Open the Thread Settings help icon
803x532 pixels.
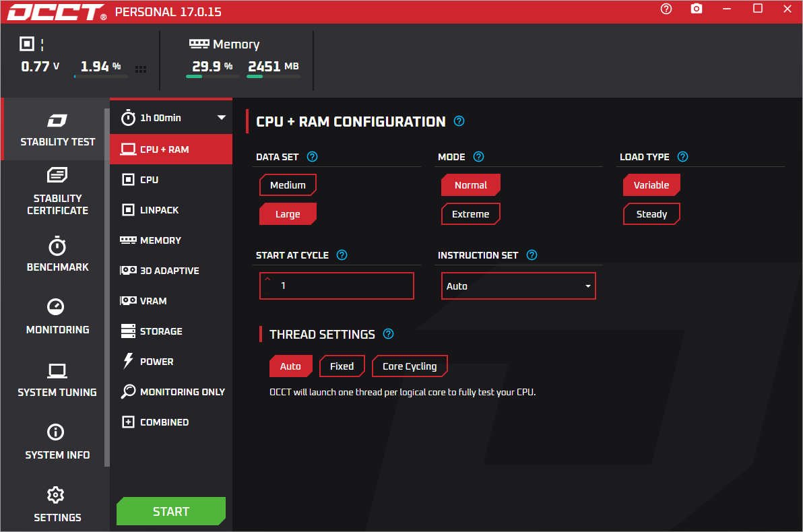coord(388,334)
